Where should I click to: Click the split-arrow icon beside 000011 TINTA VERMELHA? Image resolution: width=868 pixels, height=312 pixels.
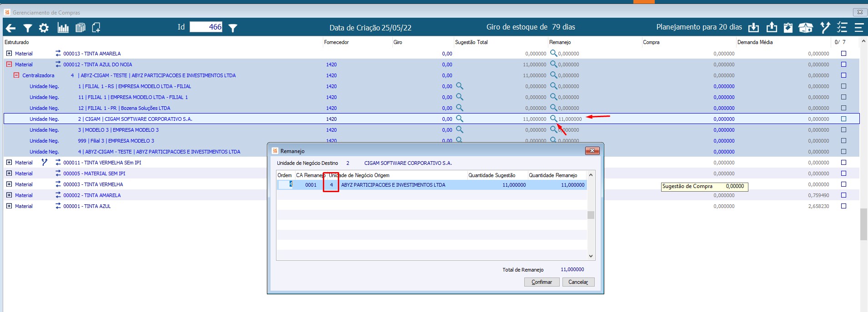click(x=45, y=162)
